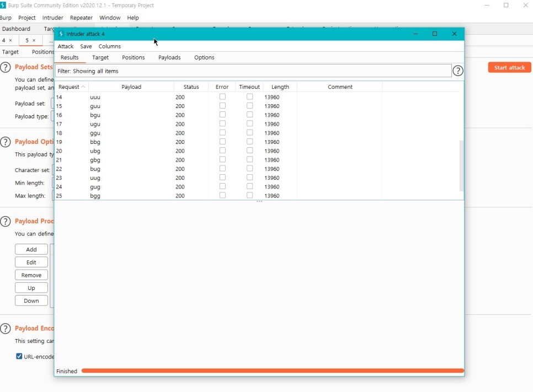
Task: Click Burp Suite logo in main title bar
Action: point(3,5)
